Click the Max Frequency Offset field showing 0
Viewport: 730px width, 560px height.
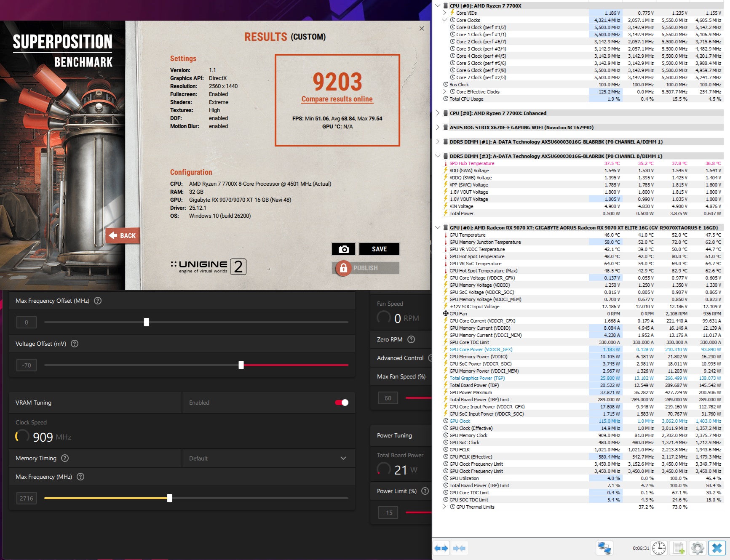coord(27,322)
